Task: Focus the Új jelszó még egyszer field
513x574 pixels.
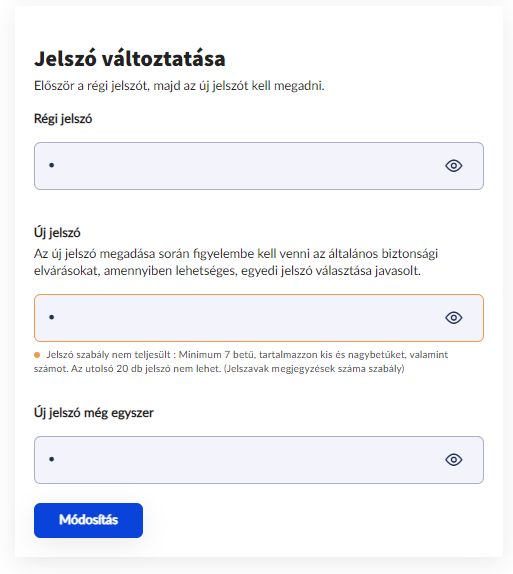Action: [259, 460]
